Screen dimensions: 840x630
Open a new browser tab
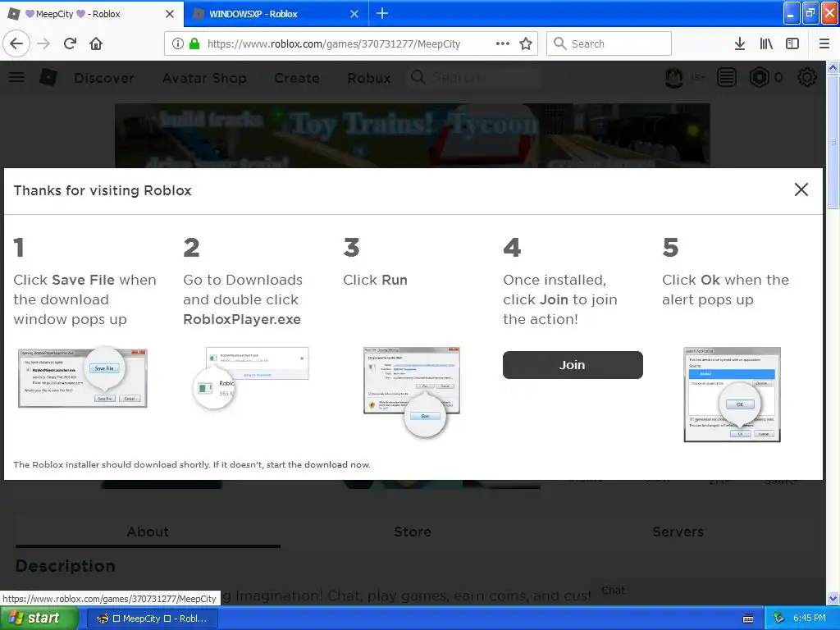[x=382, y=13]
